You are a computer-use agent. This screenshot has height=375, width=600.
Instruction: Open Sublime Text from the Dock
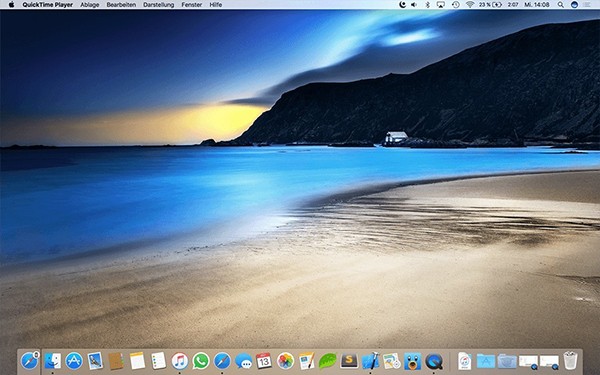coord(349,361)
